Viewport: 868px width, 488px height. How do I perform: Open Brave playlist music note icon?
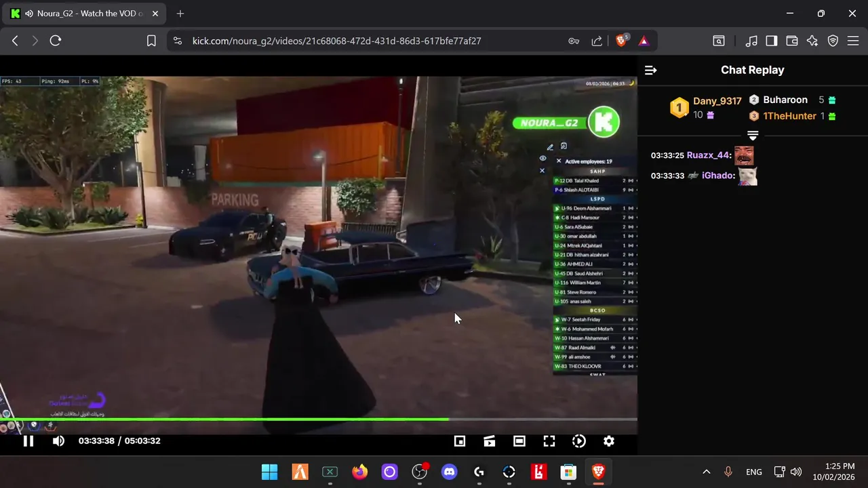[751, 41]
